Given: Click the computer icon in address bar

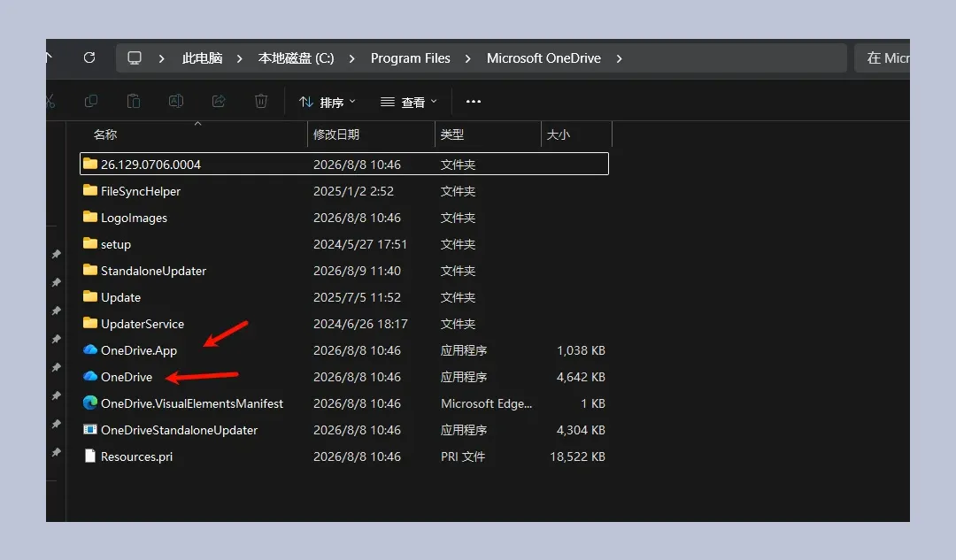Looking at the screenshot, I should coord(135,58).
